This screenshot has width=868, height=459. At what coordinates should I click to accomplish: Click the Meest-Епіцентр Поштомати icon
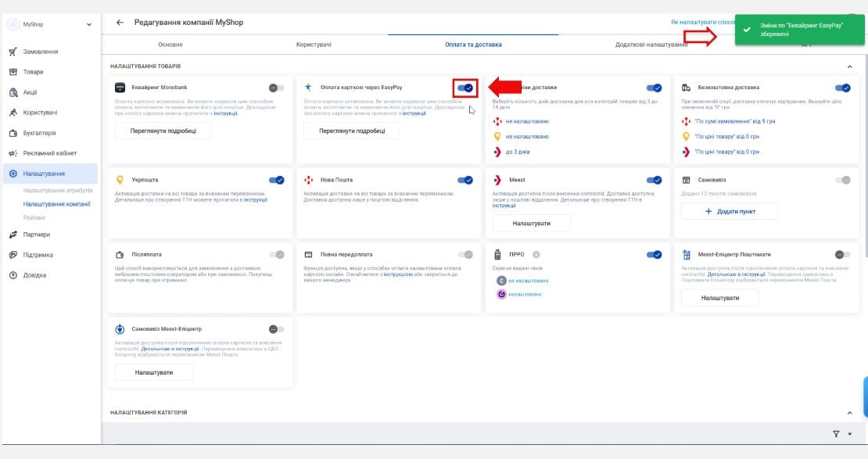pyautogui.click(x=687, y=255)
